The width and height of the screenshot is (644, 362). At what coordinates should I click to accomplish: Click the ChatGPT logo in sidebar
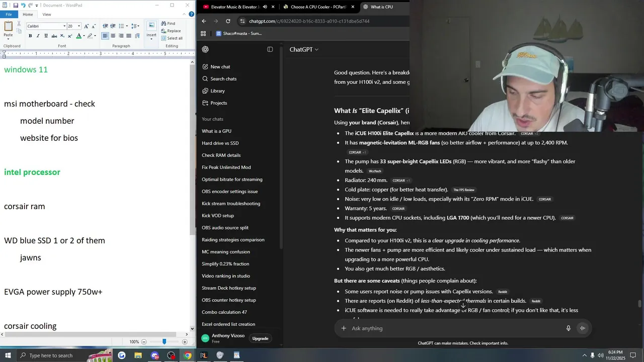click(x=205, y=49)
